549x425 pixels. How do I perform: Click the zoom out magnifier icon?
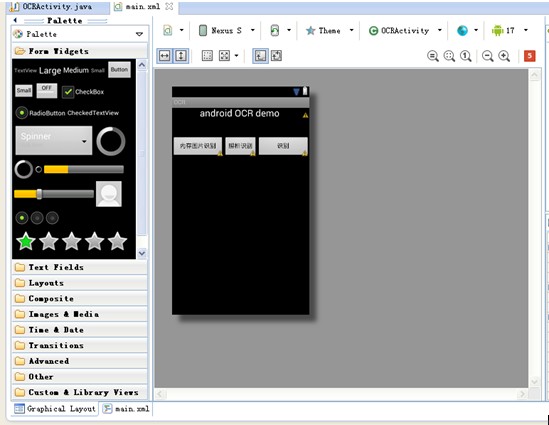point(487,56)
